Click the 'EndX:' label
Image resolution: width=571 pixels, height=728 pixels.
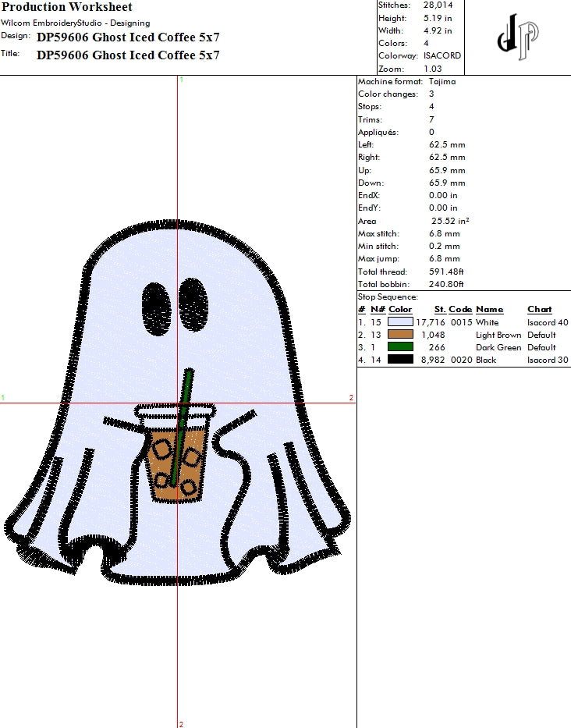point(369,196)
